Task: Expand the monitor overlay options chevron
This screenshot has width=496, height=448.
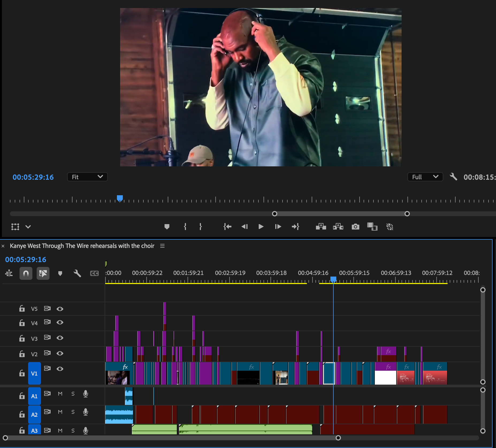Action: (x=28, y=227)
